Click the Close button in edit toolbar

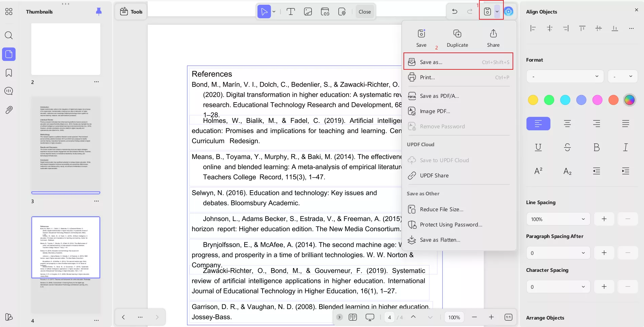click(x=365, y=12)
